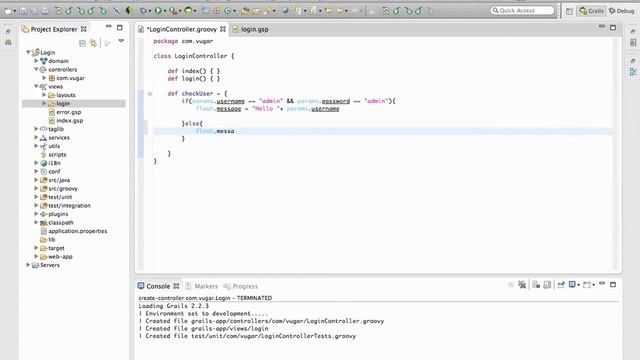This screenshot has height=360, width=640.
Task: Toggle code folding for checkUser
Action: coord(150,93)
